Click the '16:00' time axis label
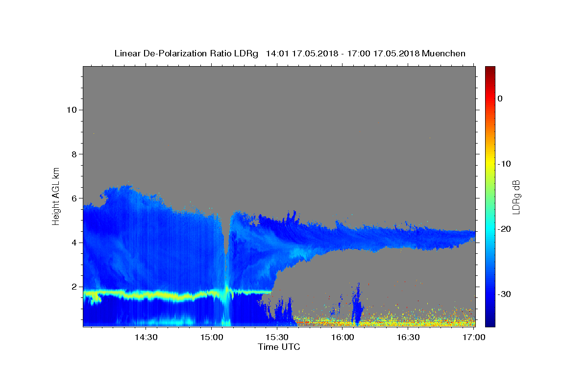The width and height of the screenshot is (588, 392). tap(343, 338)
